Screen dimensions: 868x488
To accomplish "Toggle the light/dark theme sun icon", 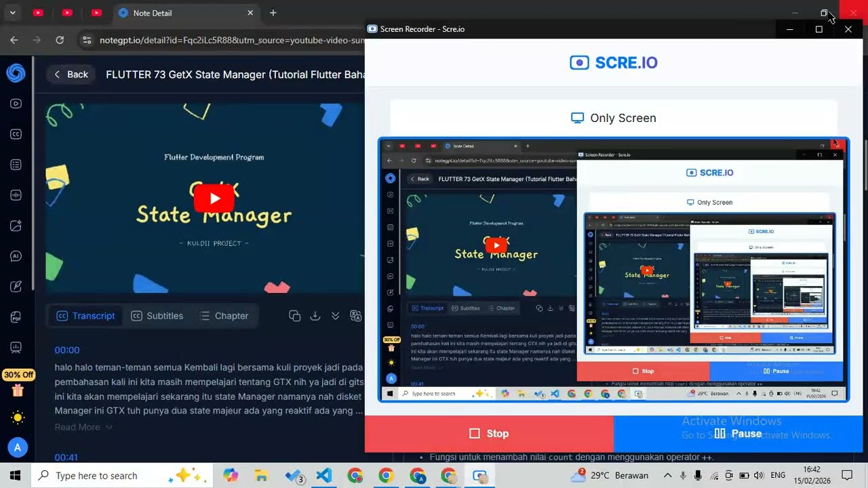I will (17, 418).
